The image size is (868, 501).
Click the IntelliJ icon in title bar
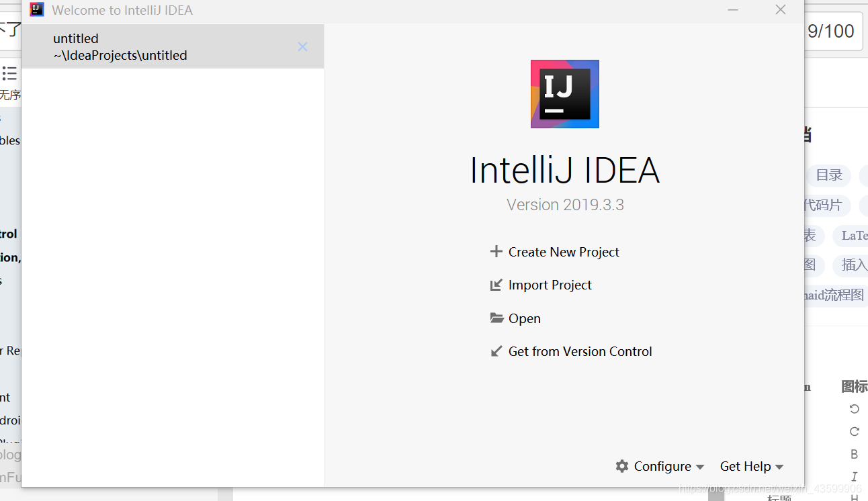(37, 10)
